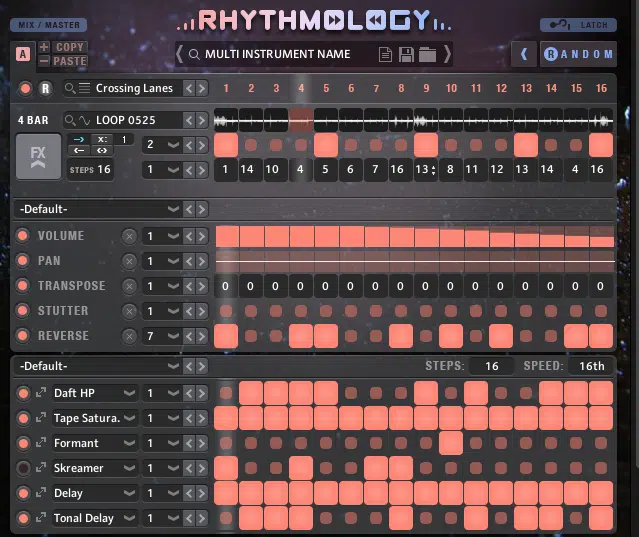
Task: Select previous loop before LOOP 0525
Action: tap(189, 120)
